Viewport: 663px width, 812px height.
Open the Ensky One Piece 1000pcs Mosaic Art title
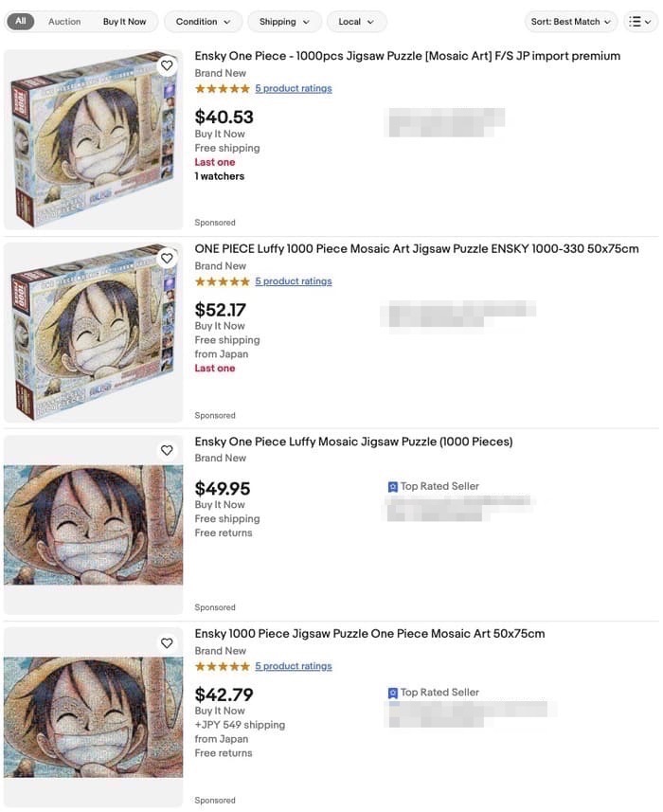(x=407, y=56)
